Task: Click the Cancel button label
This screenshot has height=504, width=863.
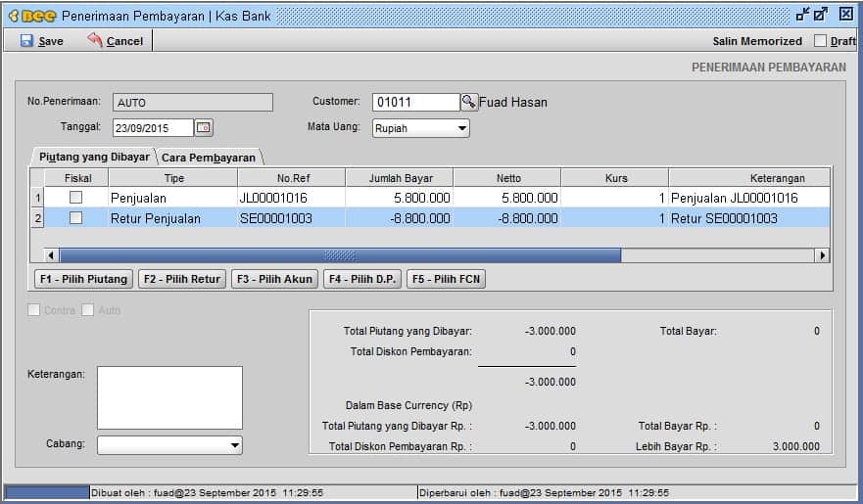Action: click(125, 41)
